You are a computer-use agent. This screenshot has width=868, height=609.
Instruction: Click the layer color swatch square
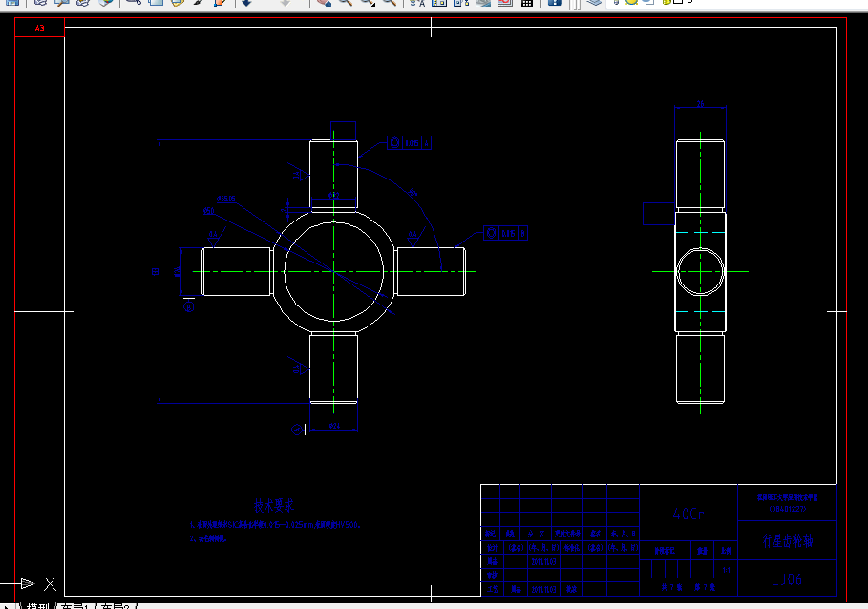tap(678, 2)
